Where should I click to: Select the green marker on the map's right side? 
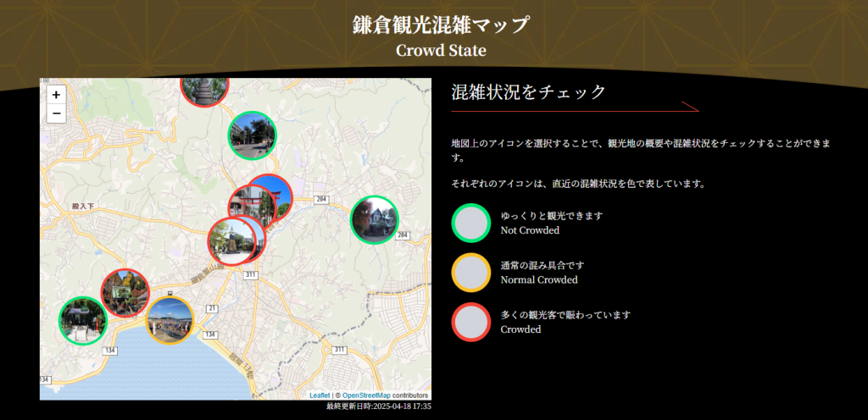[x=375, y=220]
